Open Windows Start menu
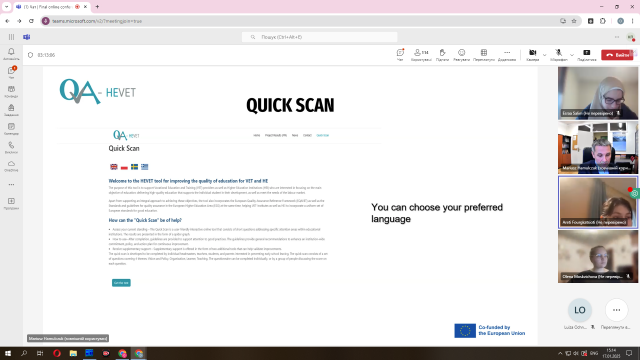This screenshot has height=360, width=640. [x=8, y=353]
